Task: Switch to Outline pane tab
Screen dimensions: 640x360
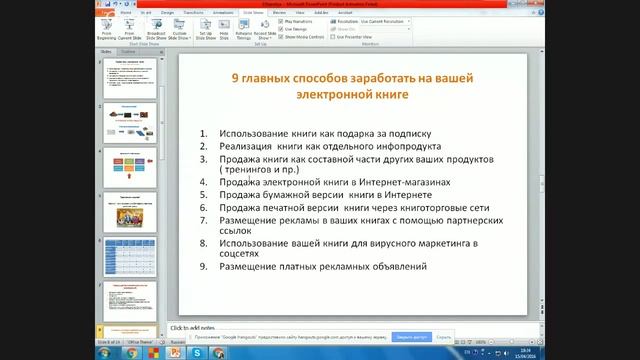Action: pyautogui.click(x=128, y=52)
